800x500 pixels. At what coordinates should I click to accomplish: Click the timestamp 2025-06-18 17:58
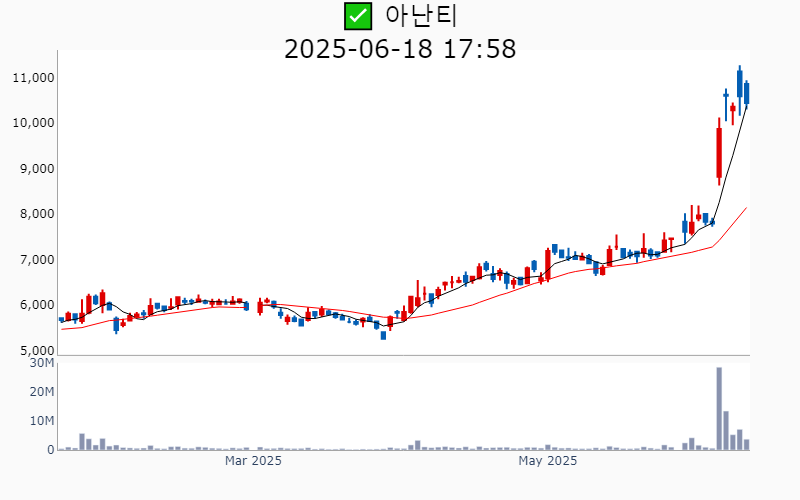[x=400, y=49]
